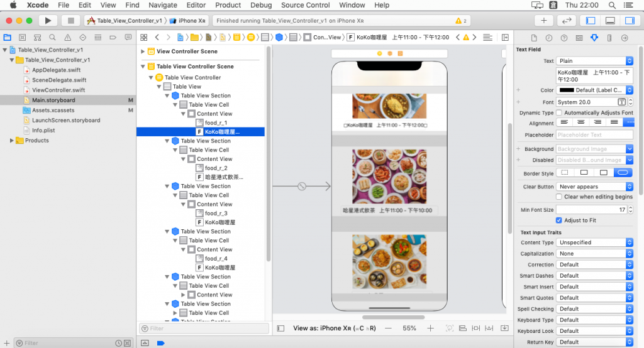The image size is (644, 348).
Task: Open the Editor Options lines menu
Action: click(487, 37)
